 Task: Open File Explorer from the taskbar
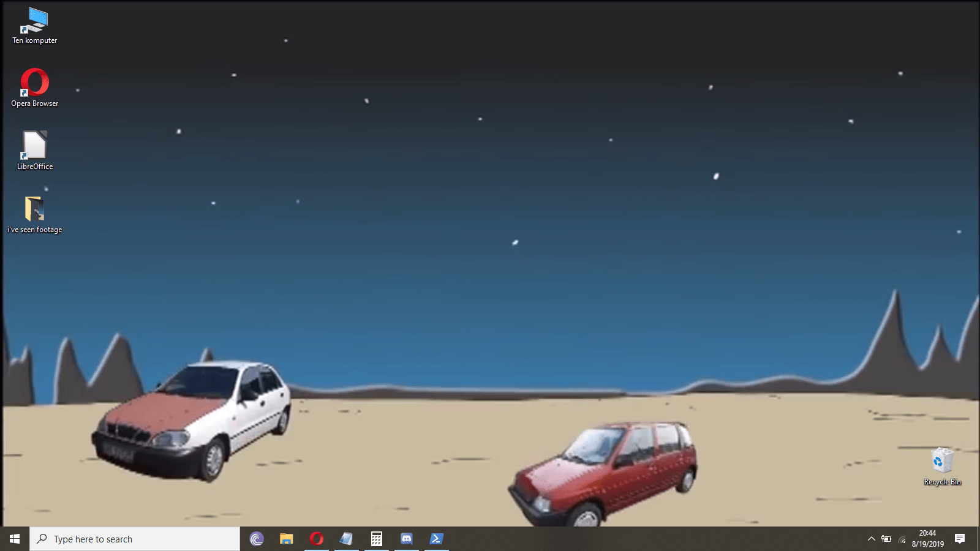click(286, 539)
